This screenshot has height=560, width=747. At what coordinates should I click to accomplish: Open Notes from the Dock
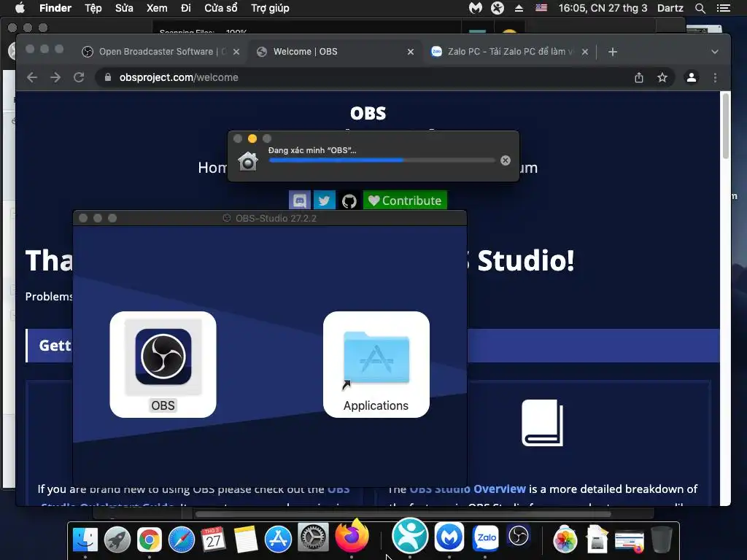point(246,540)
